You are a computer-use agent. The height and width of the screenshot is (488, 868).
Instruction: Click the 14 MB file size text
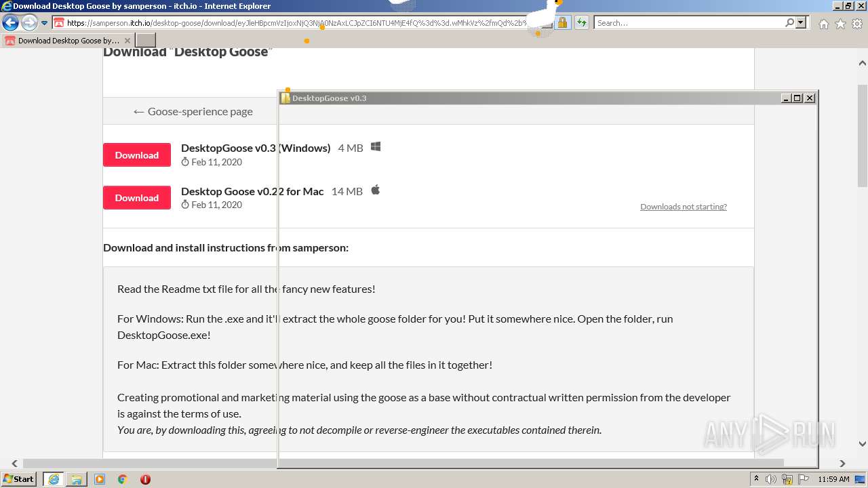[347, 191]
